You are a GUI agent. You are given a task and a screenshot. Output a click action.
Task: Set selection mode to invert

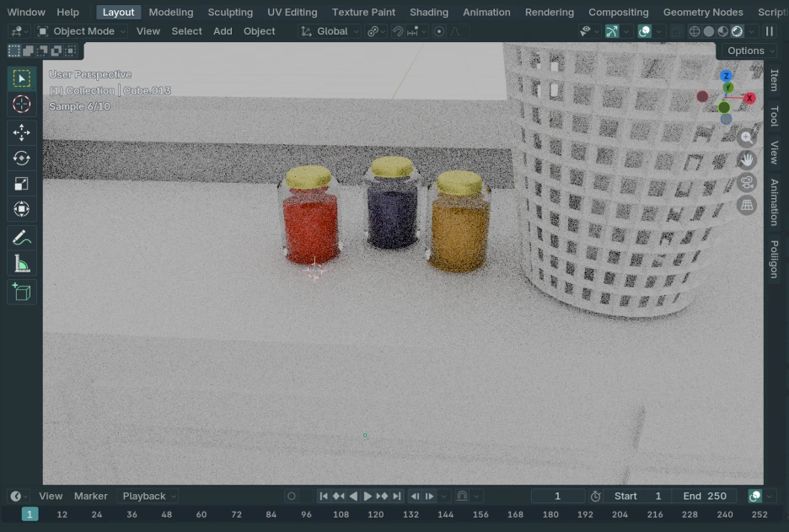point(56,51)
